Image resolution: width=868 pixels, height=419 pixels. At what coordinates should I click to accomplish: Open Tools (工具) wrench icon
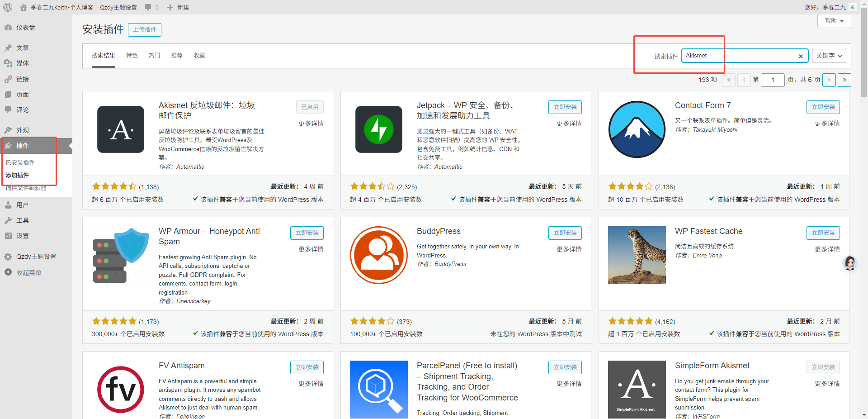(x=8, y=220)
